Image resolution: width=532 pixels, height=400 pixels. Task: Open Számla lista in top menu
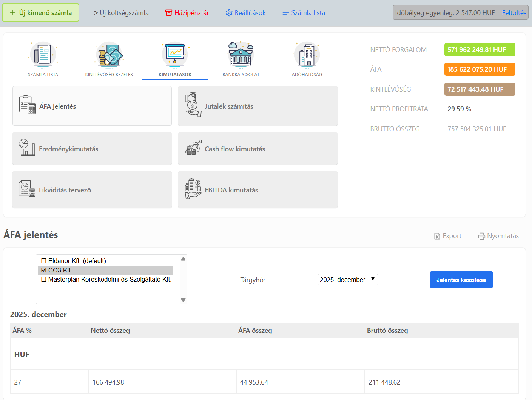(x=304, y=13)
